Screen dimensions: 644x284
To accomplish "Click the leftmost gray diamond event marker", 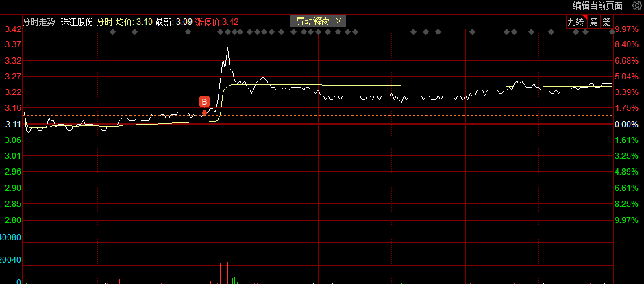I will [x=113, y=32].
